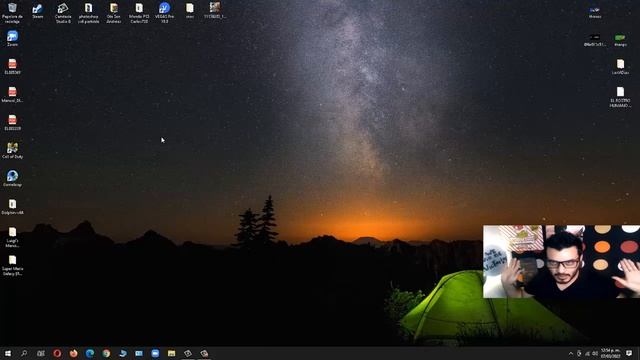
Task: Select the Call of Duty desktop icon
Action: (x=12, y=151)
